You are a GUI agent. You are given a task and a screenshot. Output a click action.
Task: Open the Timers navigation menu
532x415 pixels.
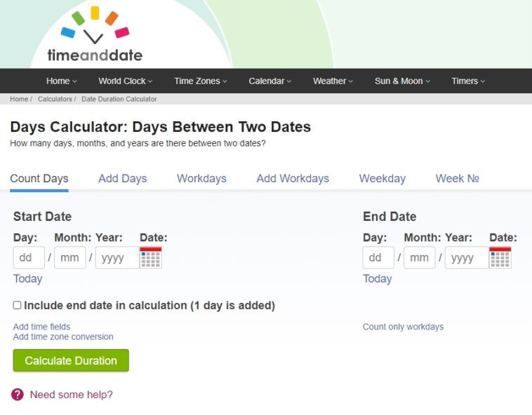tap(468, 81)
